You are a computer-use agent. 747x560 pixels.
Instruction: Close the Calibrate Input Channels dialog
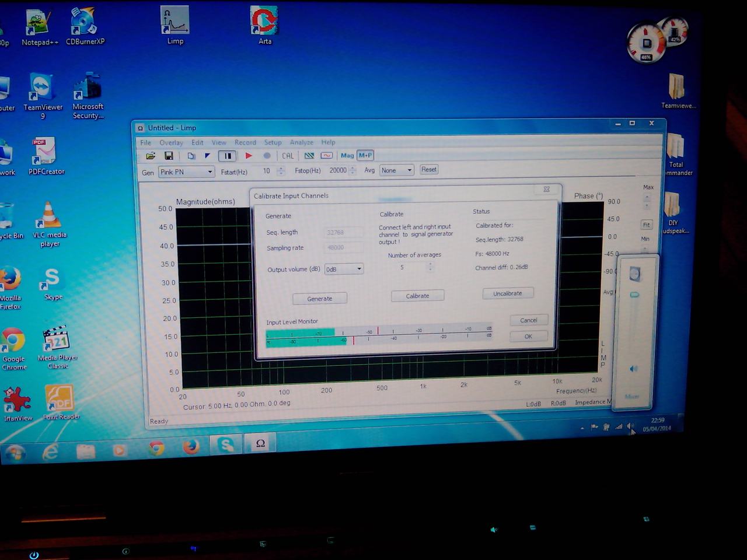(547, 189)
